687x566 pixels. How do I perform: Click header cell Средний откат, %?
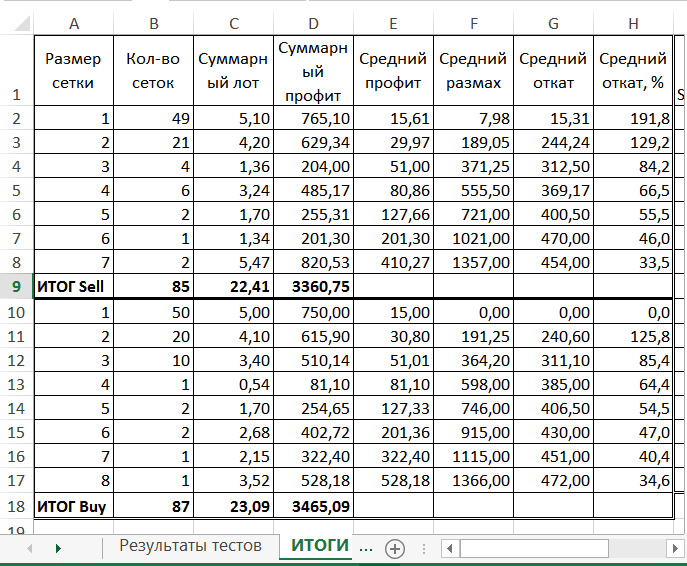633,71
